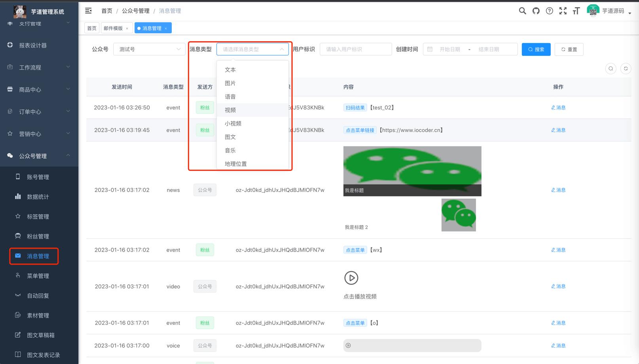Select 数据统计 bar-chart icon in sidebar
The image size is (639, 364).
[17, 197]
